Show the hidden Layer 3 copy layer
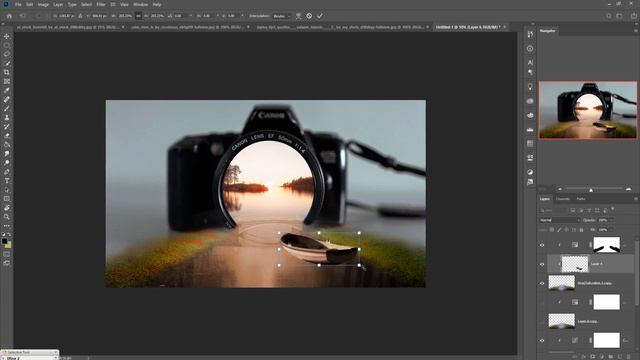Viewport: 640px width, 360px height. tap(542, 321)
